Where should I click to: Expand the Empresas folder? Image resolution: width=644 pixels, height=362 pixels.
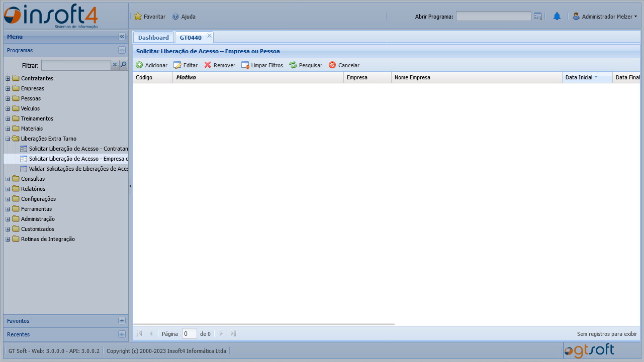(x=8, y=88)
